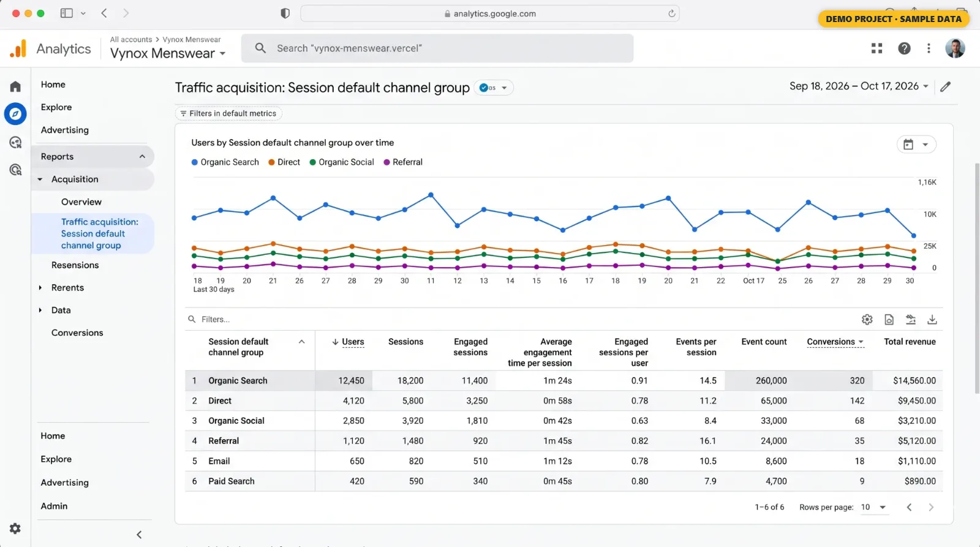This screenshot has height=547, width=980.
Task: Open Overview under Acquisition
Action: [81, 202]
